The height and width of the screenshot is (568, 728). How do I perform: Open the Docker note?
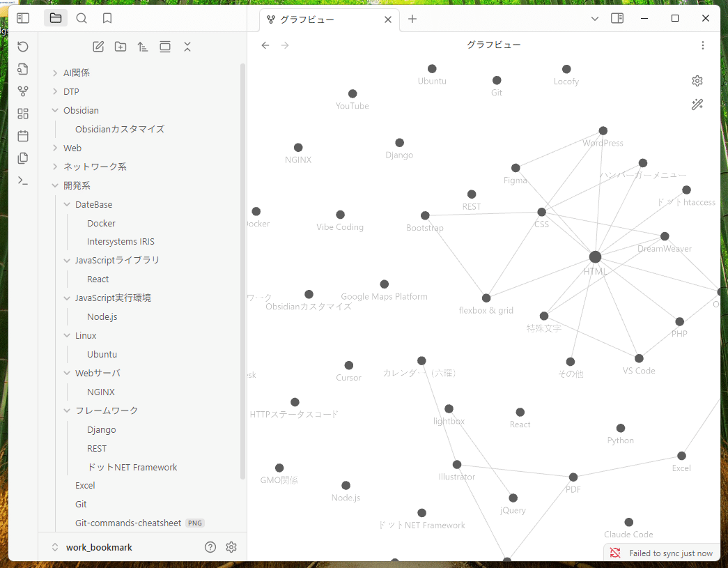point(101,224)
